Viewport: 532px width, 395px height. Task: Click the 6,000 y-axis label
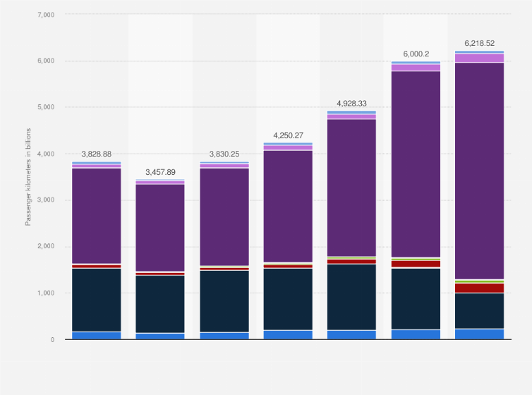46,61
